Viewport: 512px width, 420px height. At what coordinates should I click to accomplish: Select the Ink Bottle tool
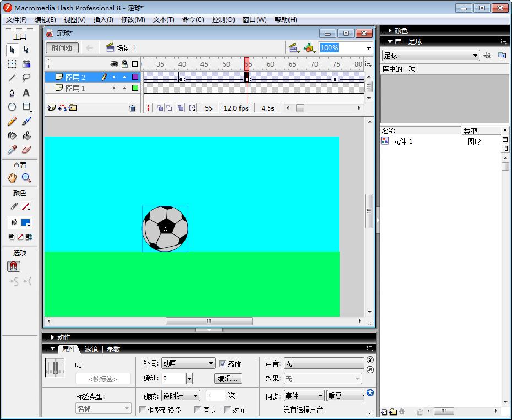tap(12, 135)
